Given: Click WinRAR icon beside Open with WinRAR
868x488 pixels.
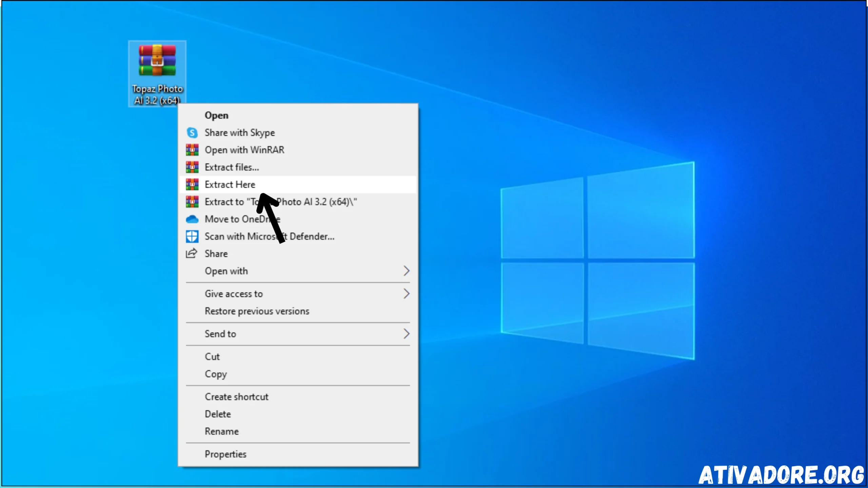Looking at the screenshot, I should (192, 150).
